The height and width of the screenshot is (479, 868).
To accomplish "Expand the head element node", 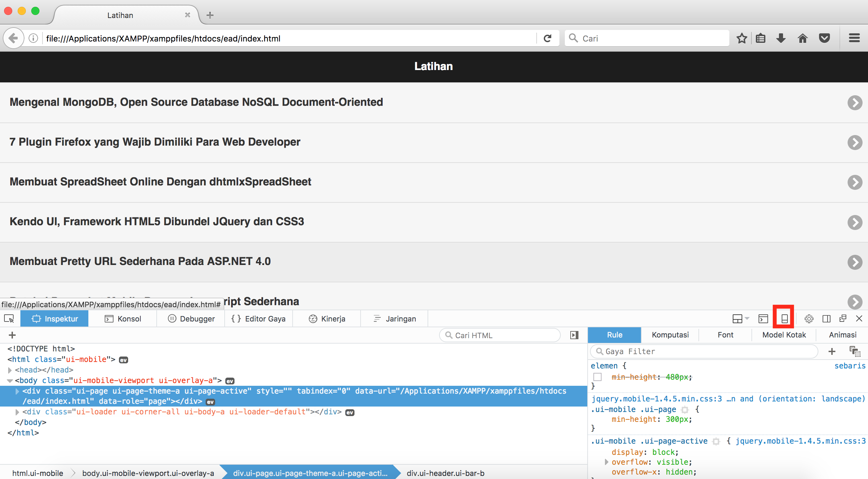I will [x=10, y=370].
